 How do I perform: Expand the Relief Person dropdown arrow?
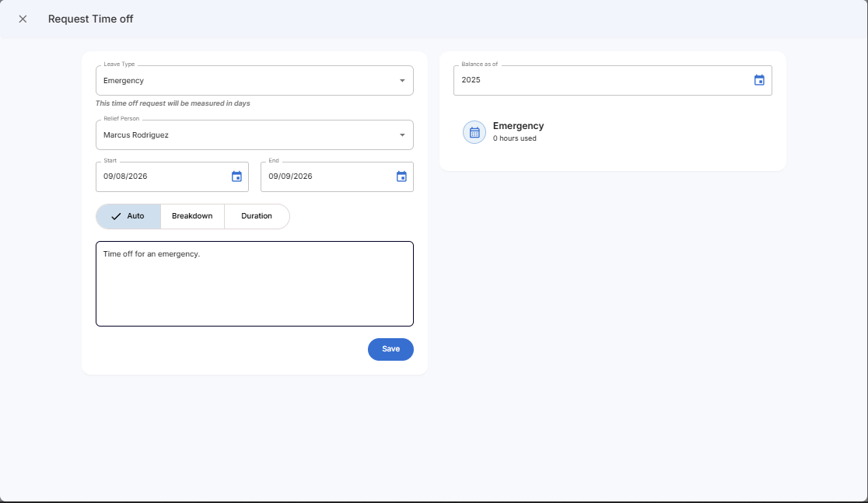coord(402,135)
